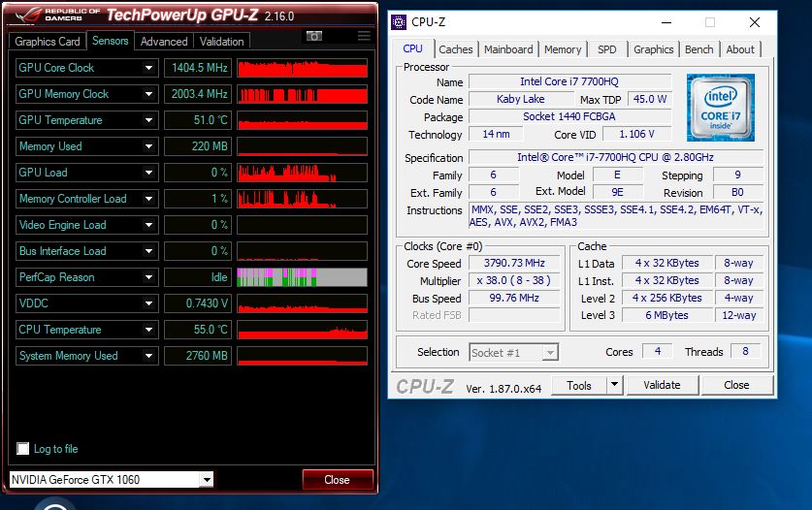This screenshot has width=812, height=510.
Task: Click the x 38.0 multiplier field
Action: (514, 280)
